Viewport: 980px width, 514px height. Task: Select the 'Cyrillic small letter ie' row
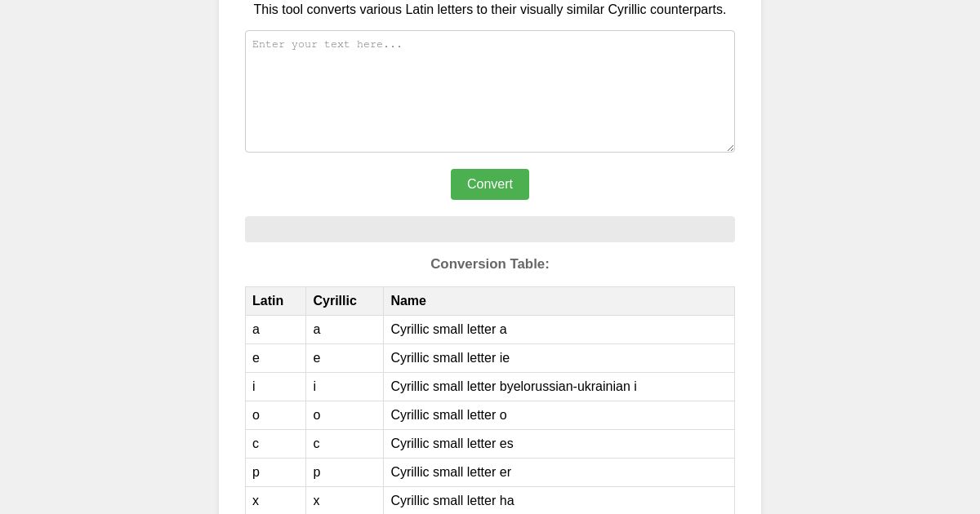pyautogui.click(x=450, y=358)
